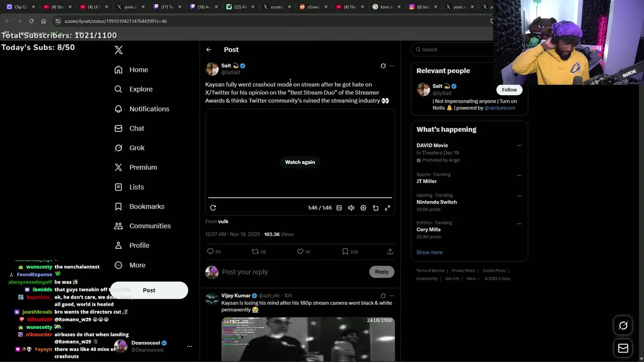Open the Show more trends link
644x362 pixels.
tap(429, 252)
